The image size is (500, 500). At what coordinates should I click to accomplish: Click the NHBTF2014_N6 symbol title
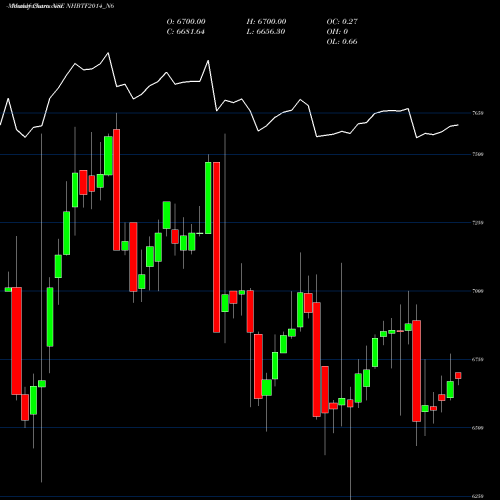point(90,6)
